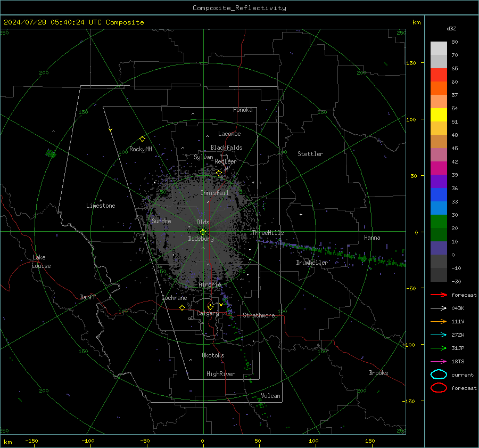Click the yellow diamond marker beside RockyMH
The image size is (479, 448).
[142, 139]
